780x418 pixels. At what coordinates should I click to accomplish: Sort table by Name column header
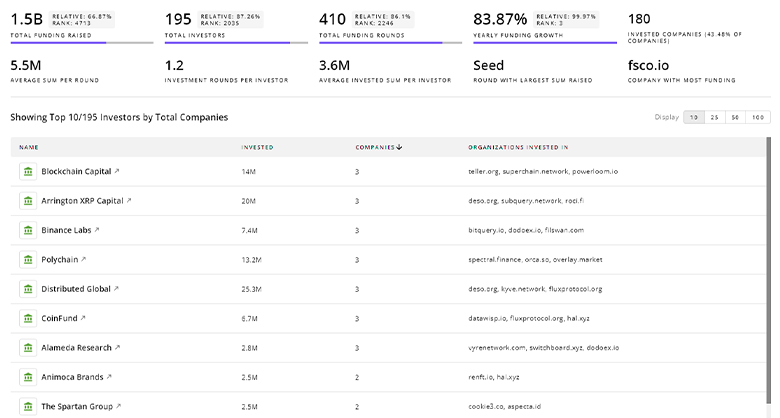click(29, 147)
